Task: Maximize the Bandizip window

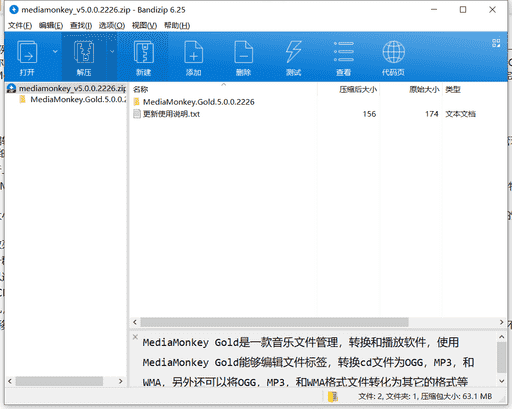Action: [463, 10]
